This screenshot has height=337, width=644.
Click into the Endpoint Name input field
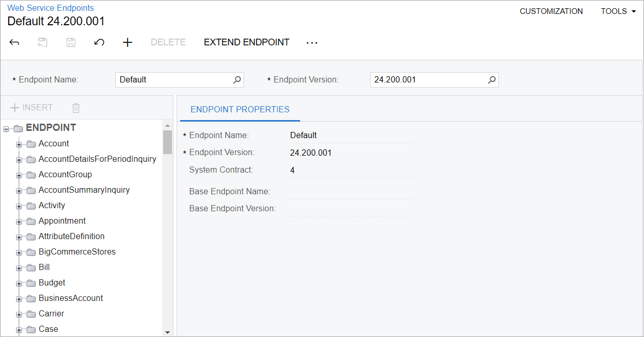(x=174, y=80)
